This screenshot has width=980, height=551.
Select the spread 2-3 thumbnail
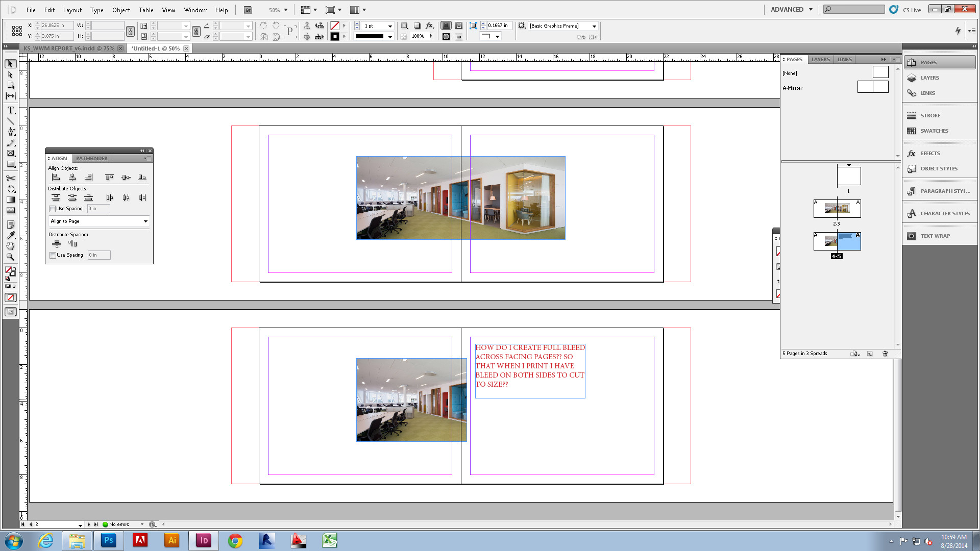(837, 208)
